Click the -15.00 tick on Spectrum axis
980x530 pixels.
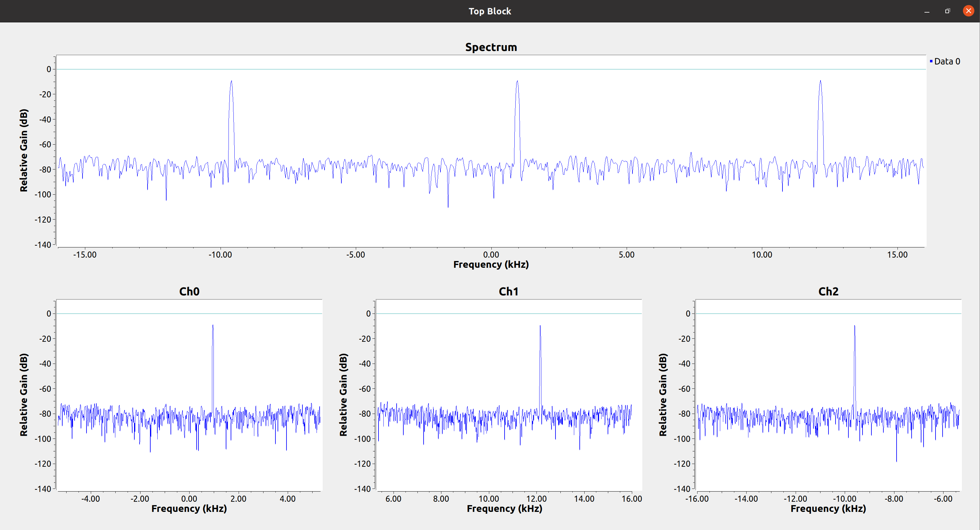pyautogui.click(x=85, y=255)
